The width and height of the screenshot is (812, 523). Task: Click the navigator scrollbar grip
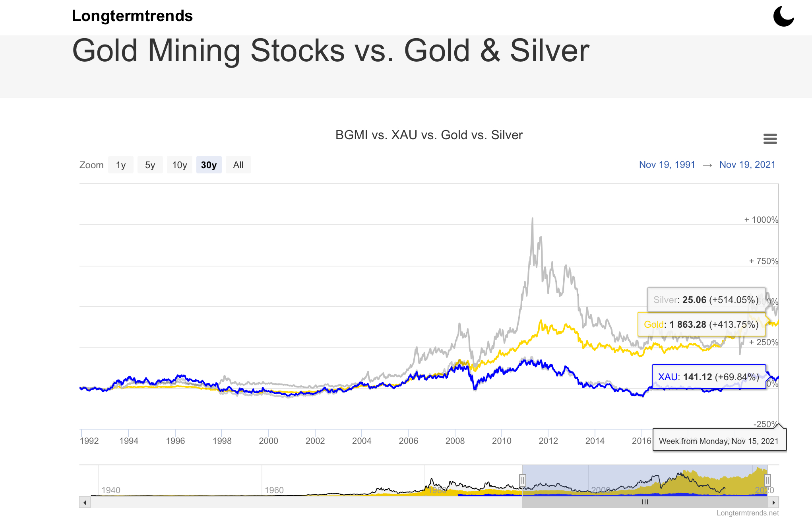pos(645,502)
